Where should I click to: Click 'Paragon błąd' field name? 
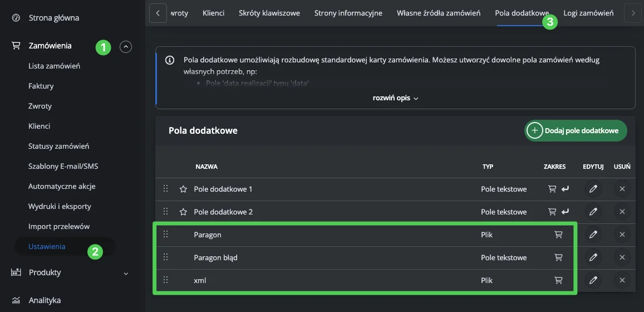coord(215,258)
